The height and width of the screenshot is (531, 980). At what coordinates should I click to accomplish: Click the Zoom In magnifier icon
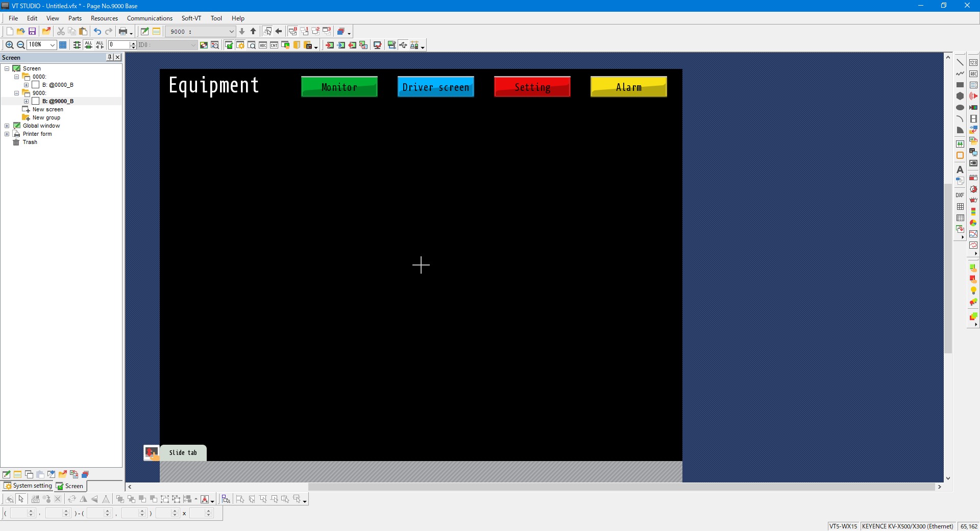coord(9,45)
